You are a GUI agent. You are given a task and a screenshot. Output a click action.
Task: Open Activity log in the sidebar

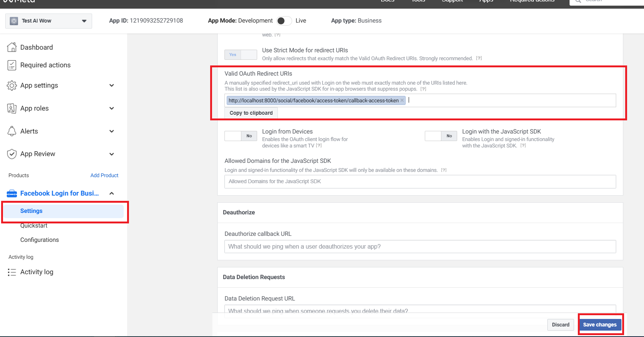pos(37,272)
